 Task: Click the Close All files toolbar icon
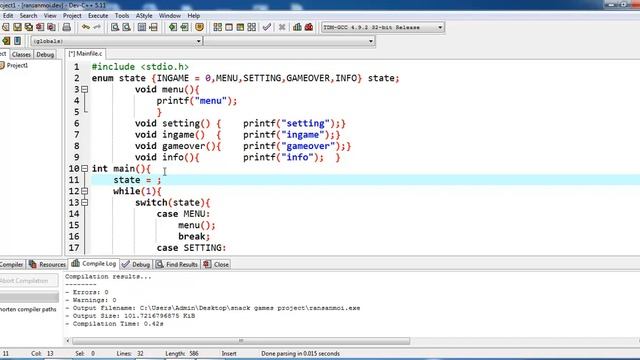click(x=51, y=27)
